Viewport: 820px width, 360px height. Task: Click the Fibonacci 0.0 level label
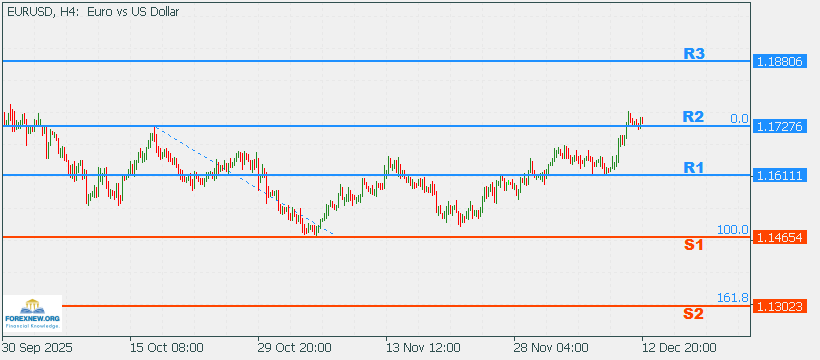739,119
